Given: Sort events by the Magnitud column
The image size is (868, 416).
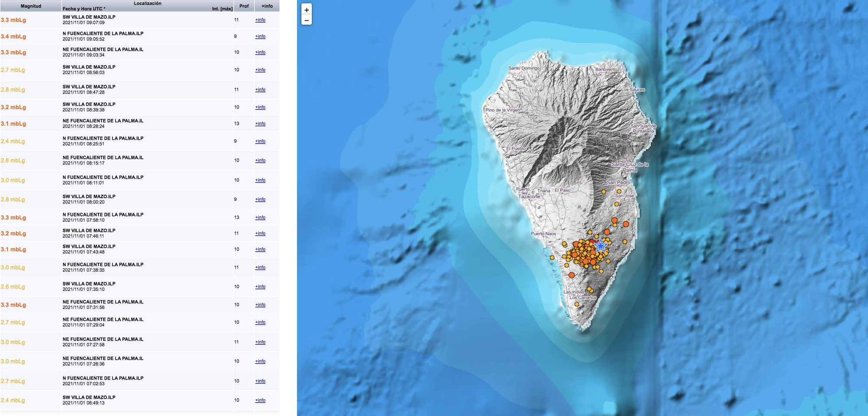Looking at the screenshot, I should click(x=30, y=6).
